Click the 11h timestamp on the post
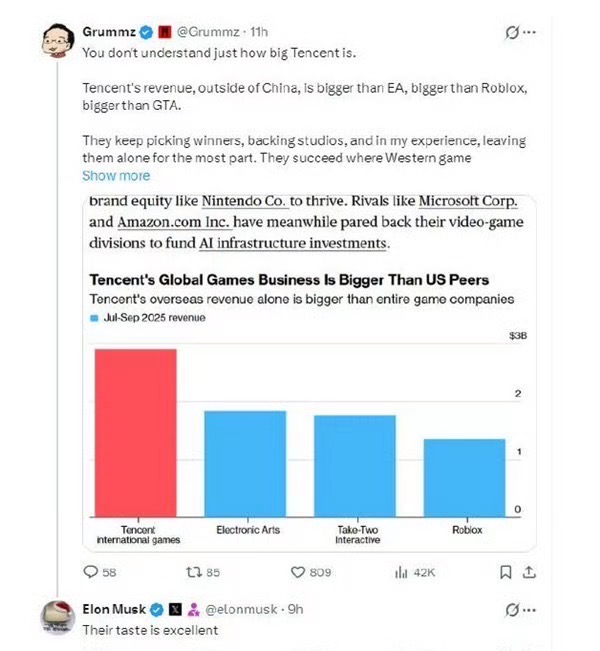Image resolution: width=600 pixels, height=651 pixels. coord(257,33)
